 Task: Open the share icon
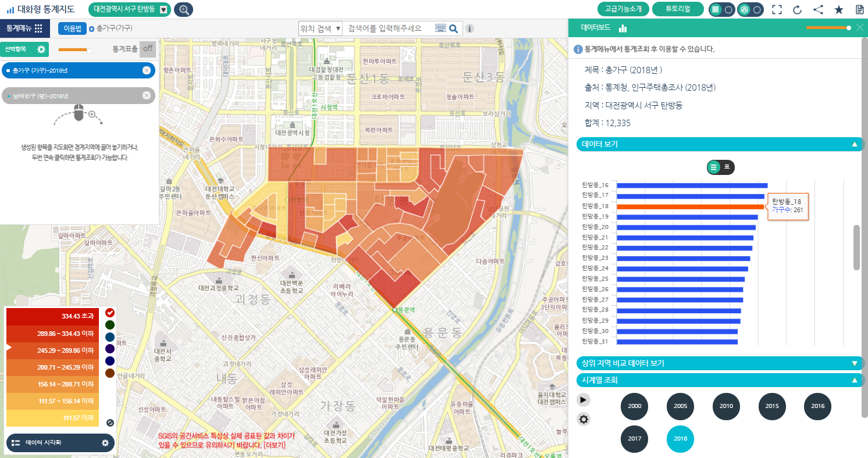click(818, 9)
